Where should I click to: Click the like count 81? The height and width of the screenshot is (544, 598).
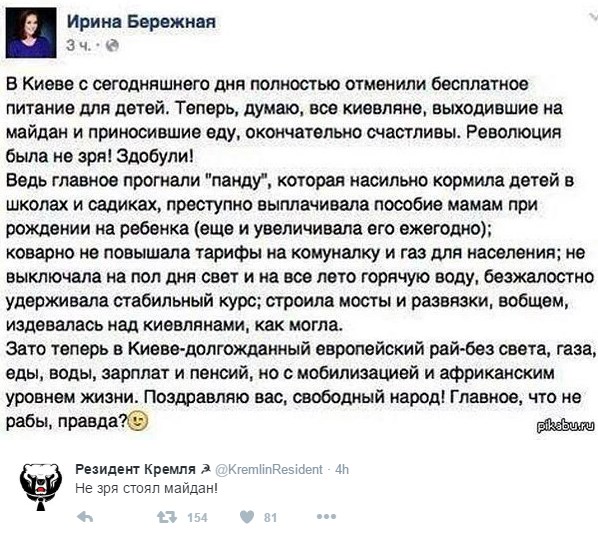click(270, 518)
